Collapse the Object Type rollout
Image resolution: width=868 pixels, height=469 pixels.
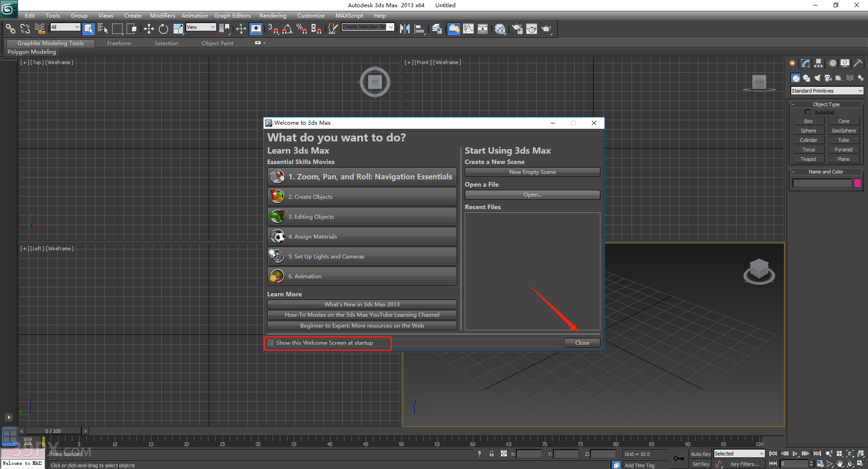[x=826, y=104]
